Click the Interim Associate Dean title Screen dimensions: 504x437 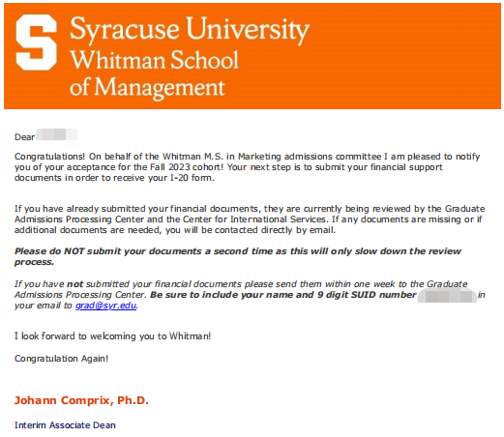pos(65,425)
